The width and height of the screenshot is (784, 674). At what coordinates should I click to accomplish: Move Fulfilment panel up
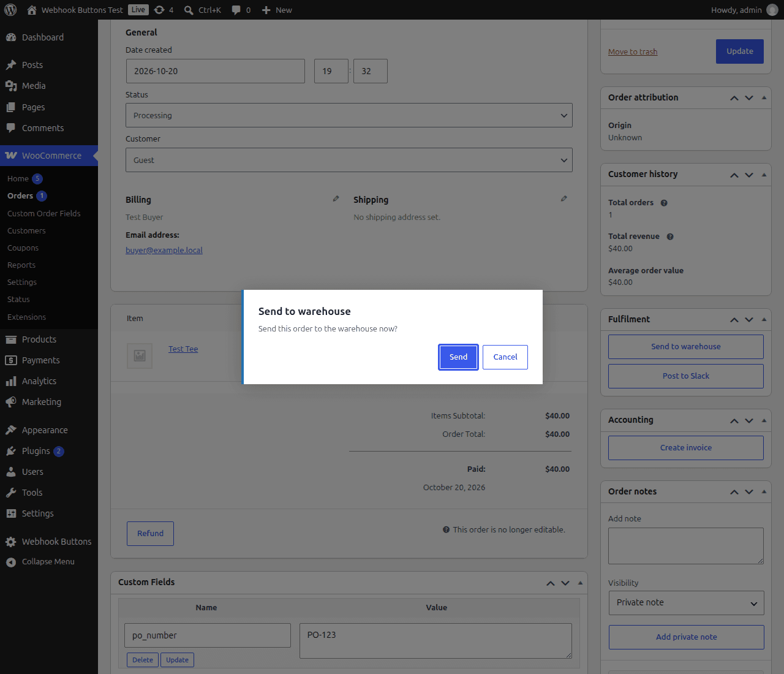[734, 320]
